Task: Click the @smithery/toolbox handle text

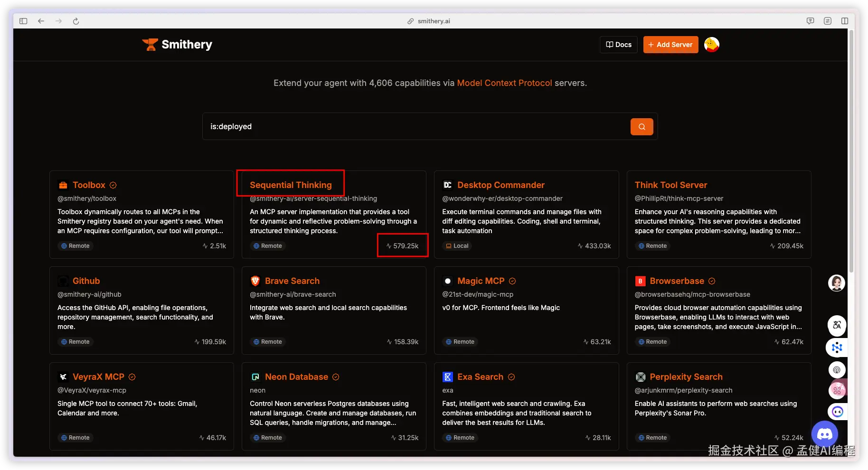Action: click(x=87, y=198)
